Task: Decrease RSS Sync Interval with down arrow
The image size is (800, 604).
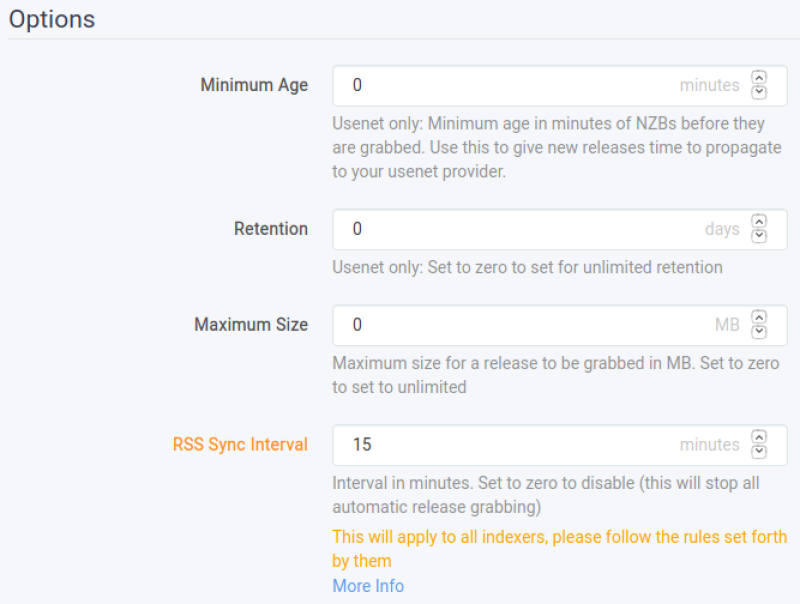Action: [x=759, y=452]
